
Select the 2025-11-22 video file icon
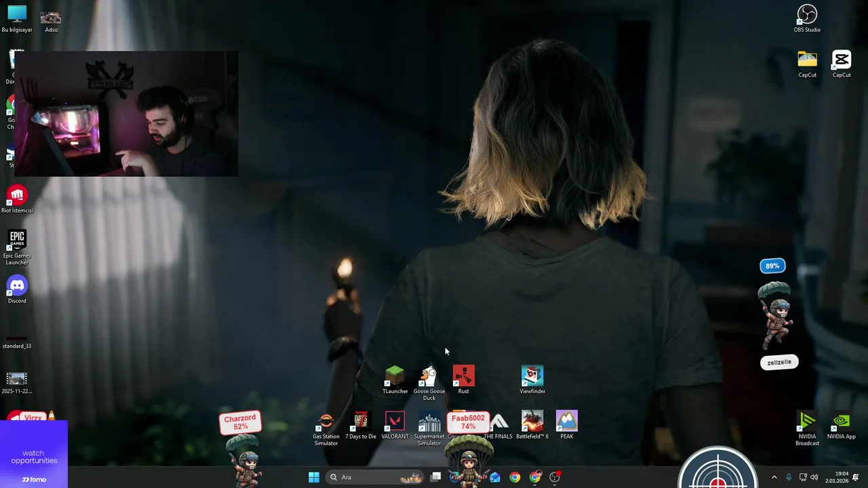point(17,383)
